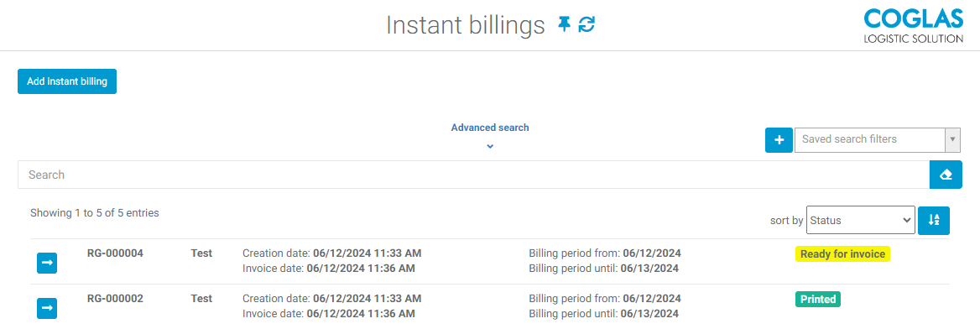Click the Ready for invoice status badge

(842, 254)
